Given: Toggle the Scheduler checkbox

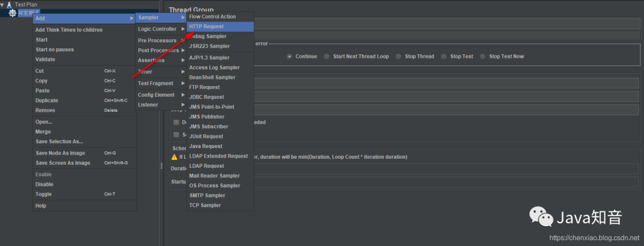Looking at the screenshot, I should tap(176, 134).
